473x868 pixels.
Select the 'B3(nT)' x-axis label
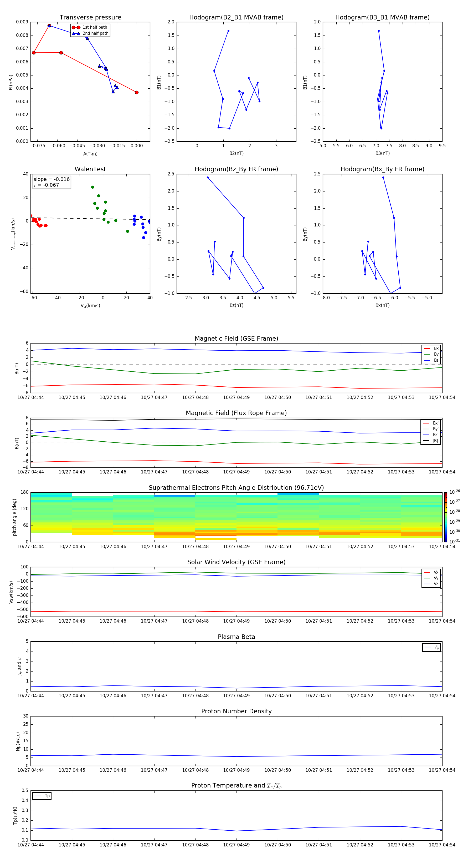[x=382, y=153]
